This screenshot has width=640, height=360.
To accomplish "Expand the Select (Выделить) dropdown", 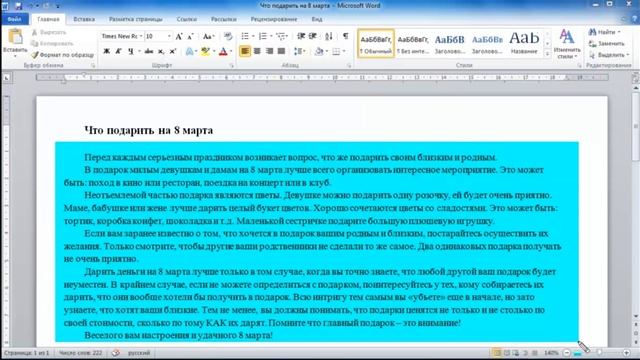I will tap(609, 55).
